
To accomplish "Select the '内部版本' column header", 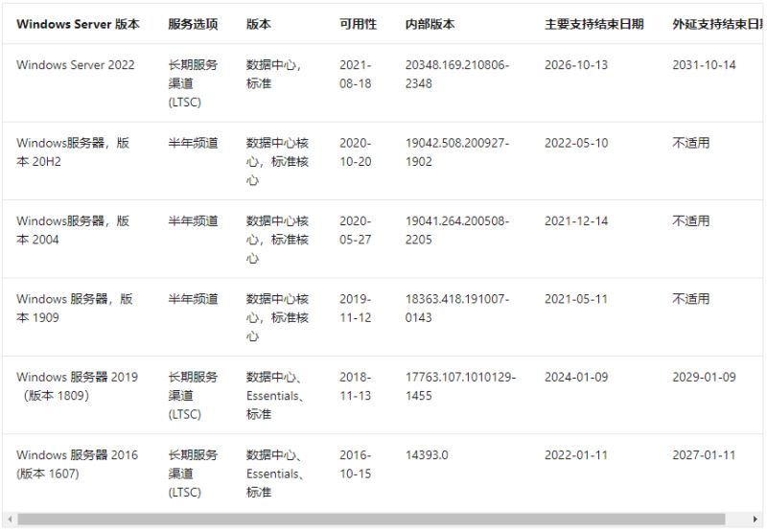I will 430,24.
